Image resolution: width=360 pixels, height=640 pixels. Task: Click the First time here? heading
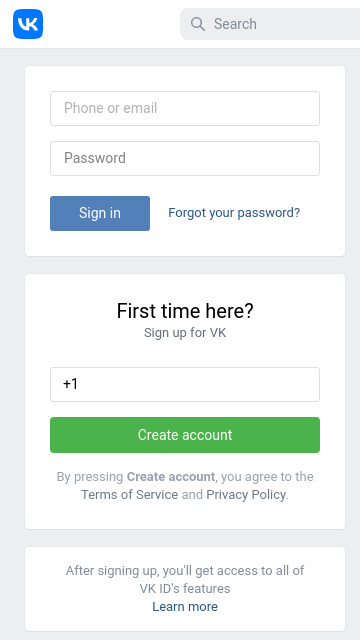tap(185, 311)
